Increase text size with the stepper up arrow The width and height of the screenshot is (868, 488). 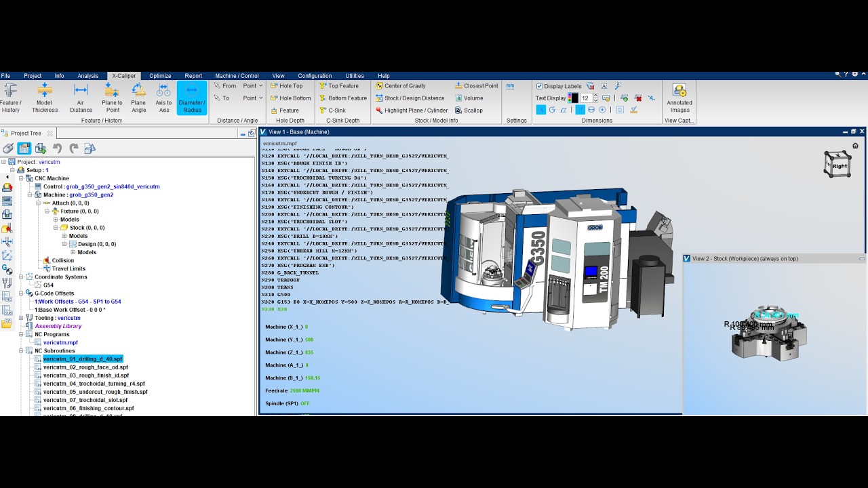click(x=595, y=95)
